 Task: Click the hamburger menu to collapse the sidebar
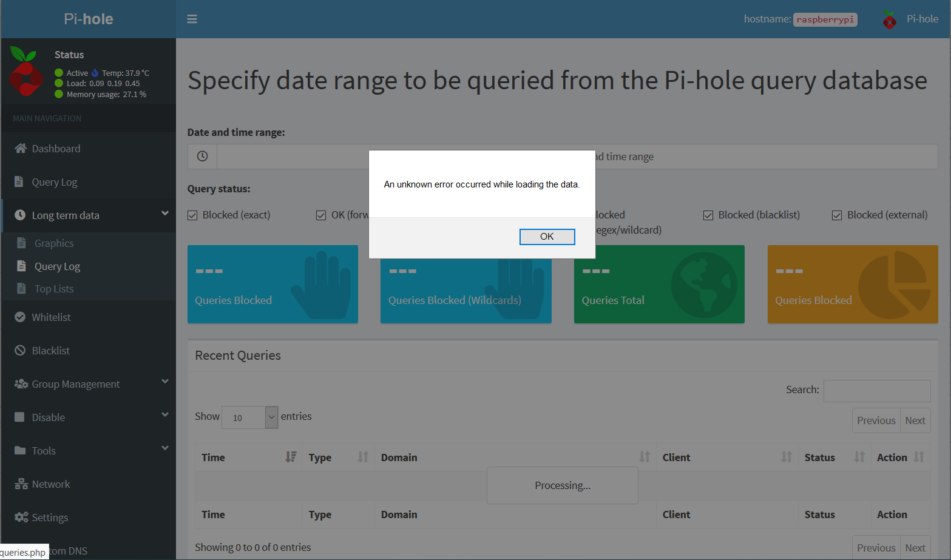pyautogui.click(x=192, y=19)
